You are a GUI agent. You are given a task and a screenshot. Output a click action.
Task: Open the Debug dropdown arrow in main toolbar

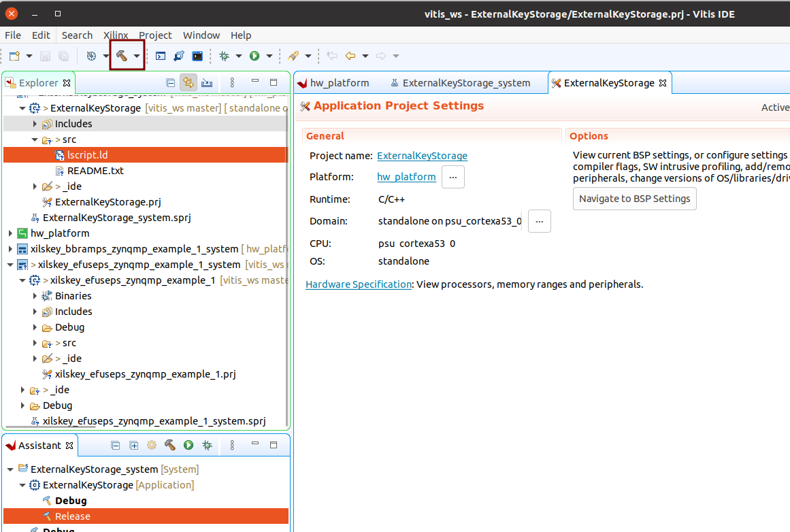click(239, 56)
